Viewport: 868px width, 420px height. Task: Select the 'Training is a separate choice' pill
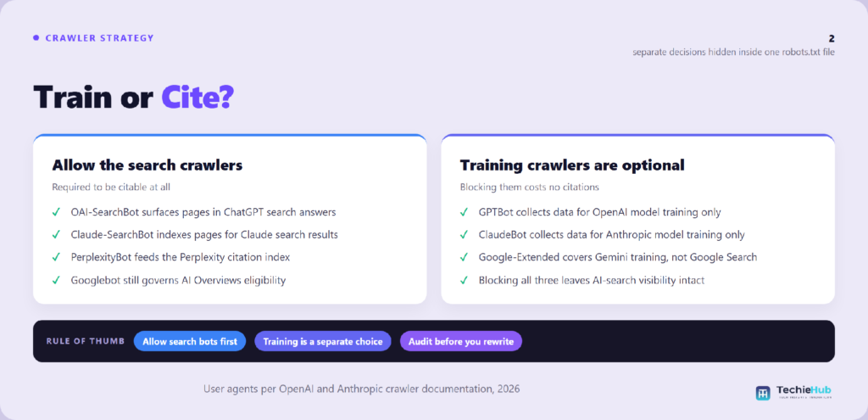pos(323,341)
